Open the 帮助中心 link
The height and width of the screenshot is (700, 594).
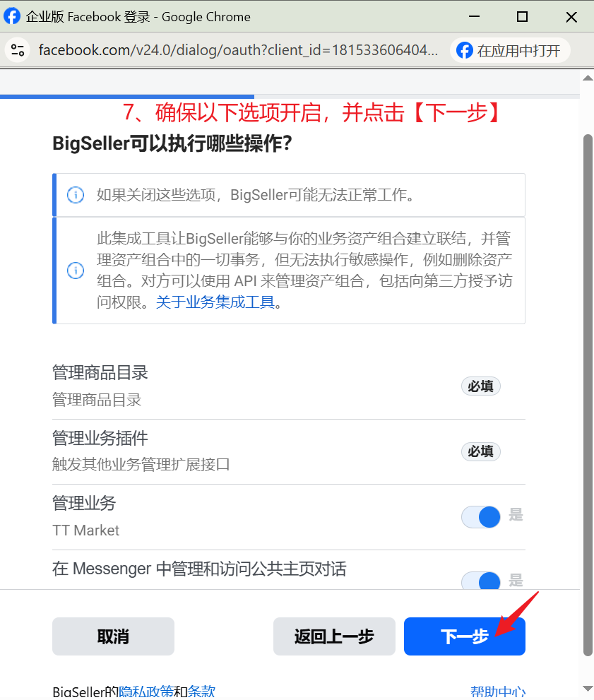pos(498,692)
